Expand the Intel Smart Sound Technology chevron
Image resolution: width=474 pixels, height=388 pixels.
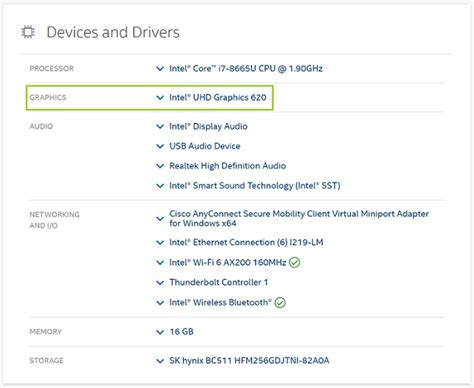(x=160, y=186)
